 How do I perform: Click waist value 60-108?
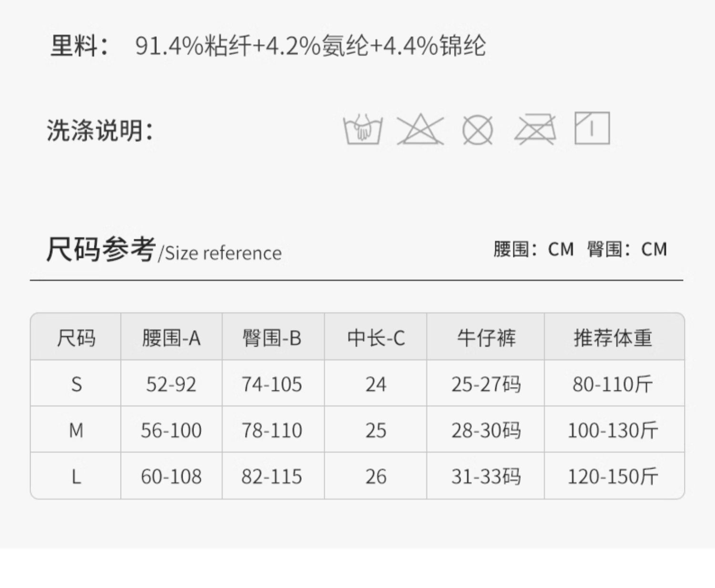(171, 476)
